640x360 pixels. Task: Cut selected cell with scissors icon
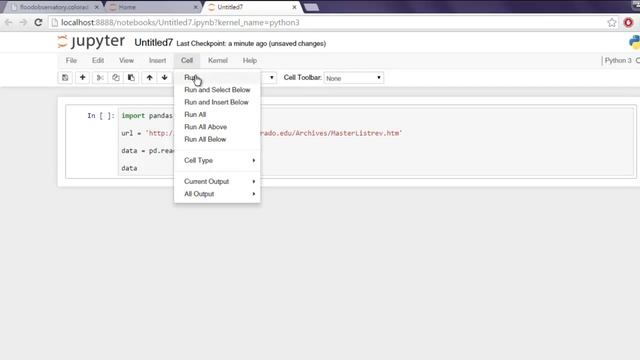pyautogui.click(x=100, y=78)
